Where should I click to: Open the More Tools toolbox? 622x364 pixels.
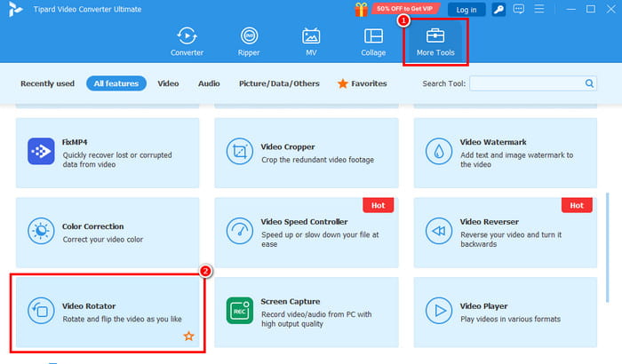tap(435, 42)
